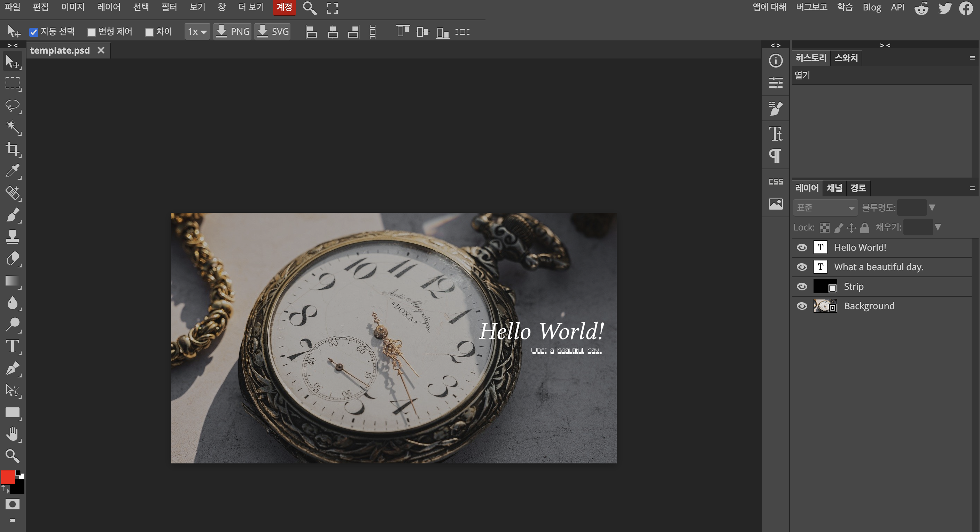This screenshot has height=532, width=980.
Task: Open the 표준 blend mode dropdown
Action: [825, 208]
